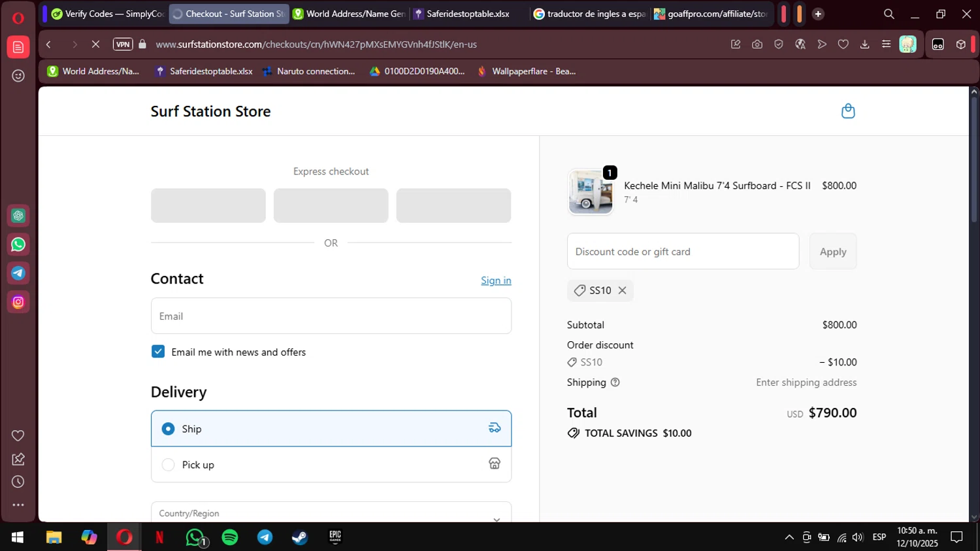Switch to Verify Codes SimplyCodes tab
Viewport: 980px width, 551px height.
pyautogui.click(x=108, y=14)
